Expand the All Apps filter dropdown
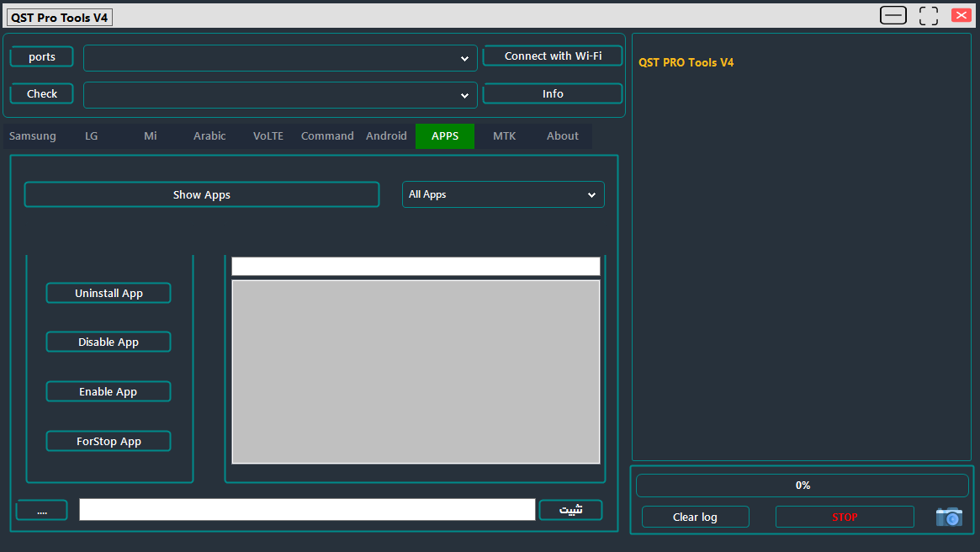Image resolution: width=980 pixels, height=552 pixels. coord(503,194)
